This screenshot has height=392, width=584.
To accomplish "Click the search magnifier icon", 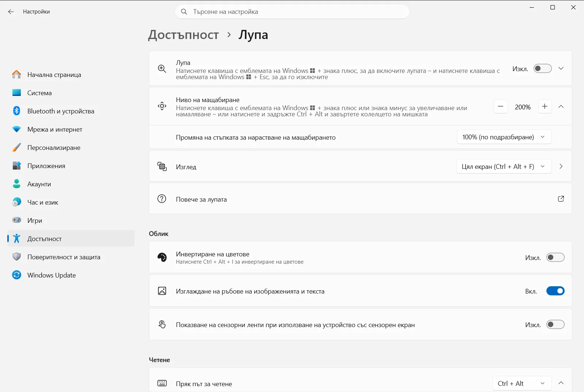I will coord(184,12).
